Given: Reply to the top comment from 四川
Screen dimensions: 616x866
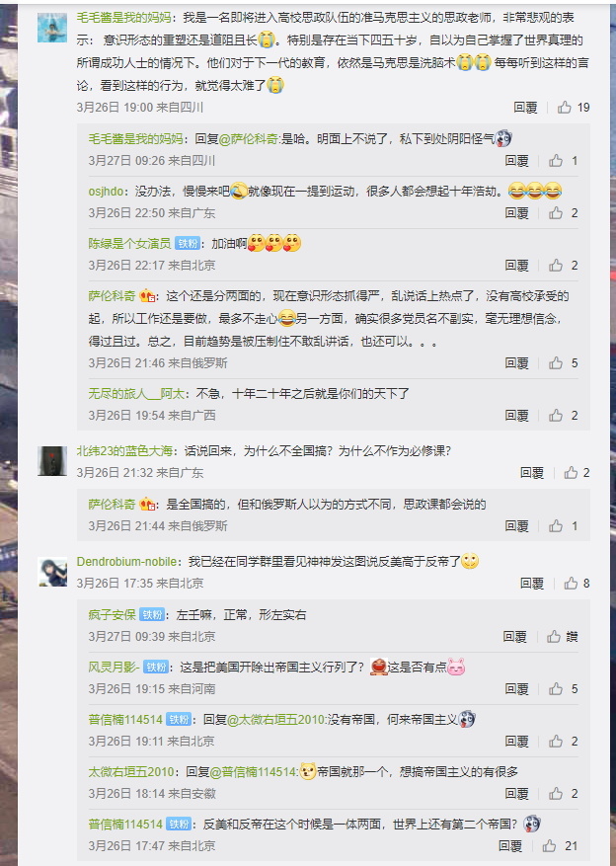Looking at the screenshot, I should click(525, 108).
